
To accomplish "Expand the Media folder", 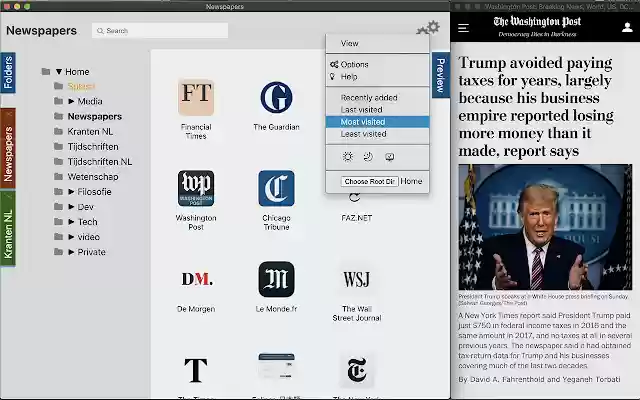I will pyautogui.click(x=71, y=101).
